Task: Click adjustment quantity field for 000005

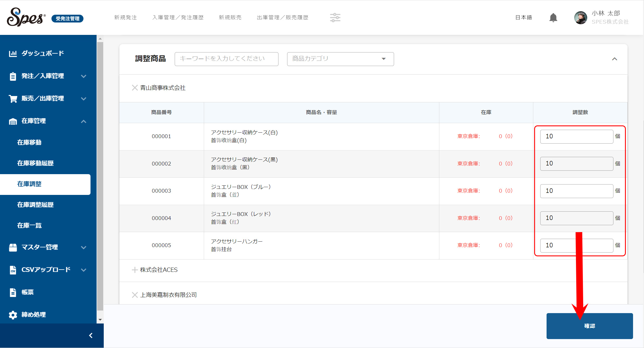Action: pyautogui.click(x=577, y=245)
